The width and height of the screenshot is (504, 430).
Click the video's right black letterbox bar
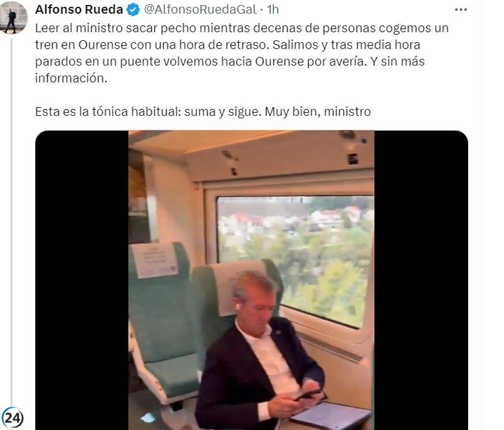point(421,280)
